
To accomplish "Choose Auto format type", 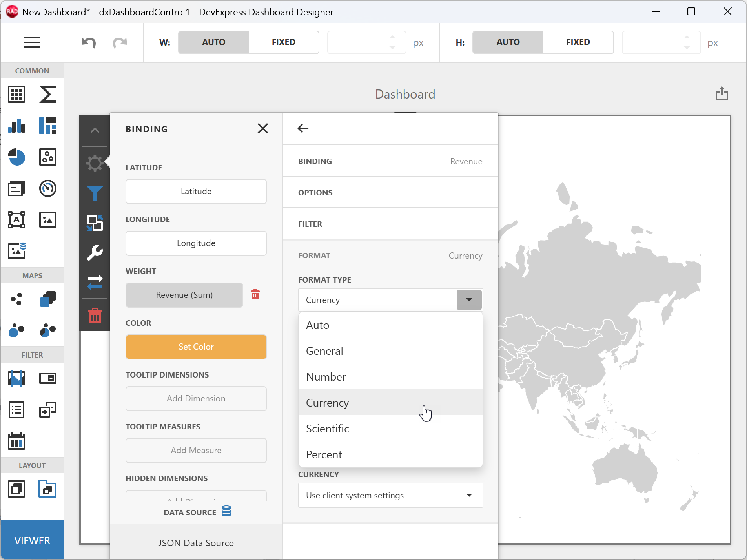I will point(391,325).
